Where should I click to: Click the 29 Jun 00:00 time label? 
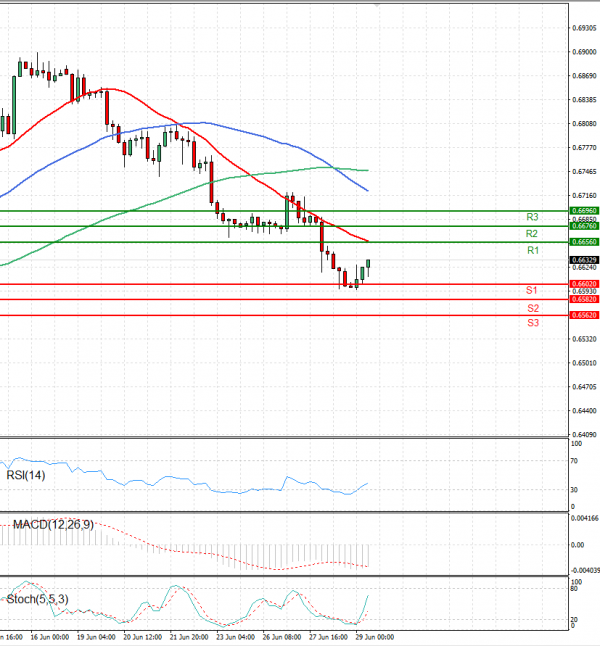click(375, 637)
